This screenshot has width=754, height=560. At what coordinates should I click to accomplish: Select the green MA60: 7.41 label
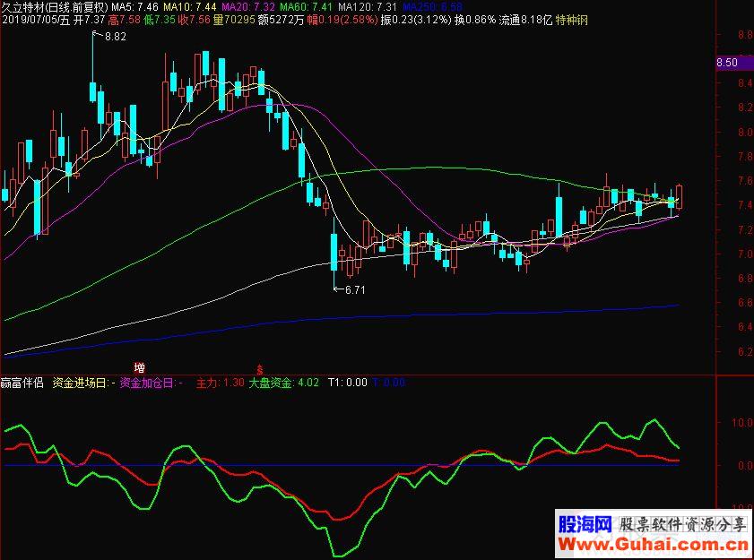coord(307,7)
